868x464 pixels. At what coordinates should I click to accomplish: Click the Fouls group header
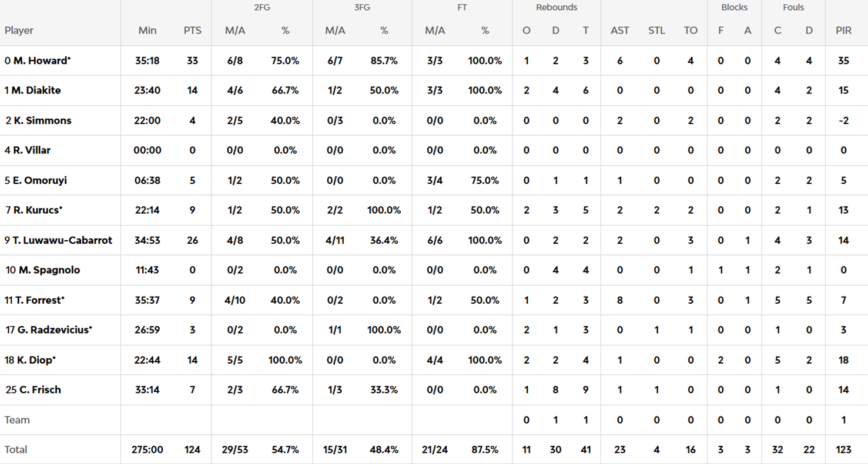(793, 8)
